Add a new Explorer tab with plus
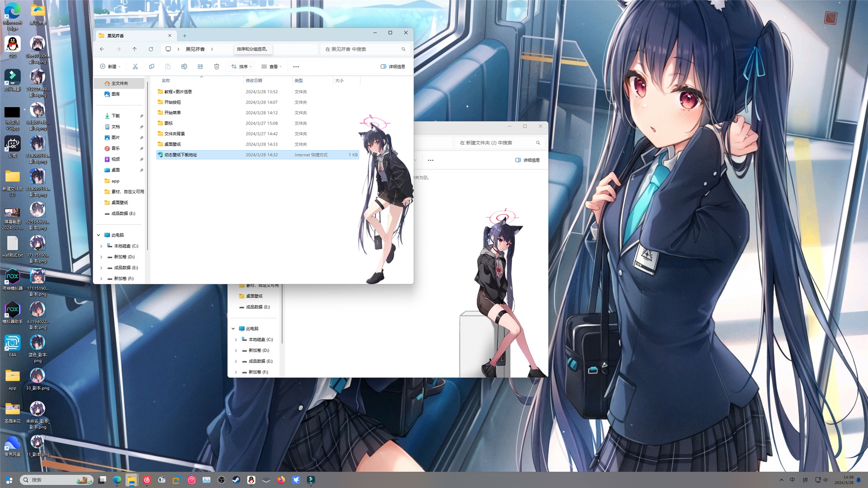 184,36
